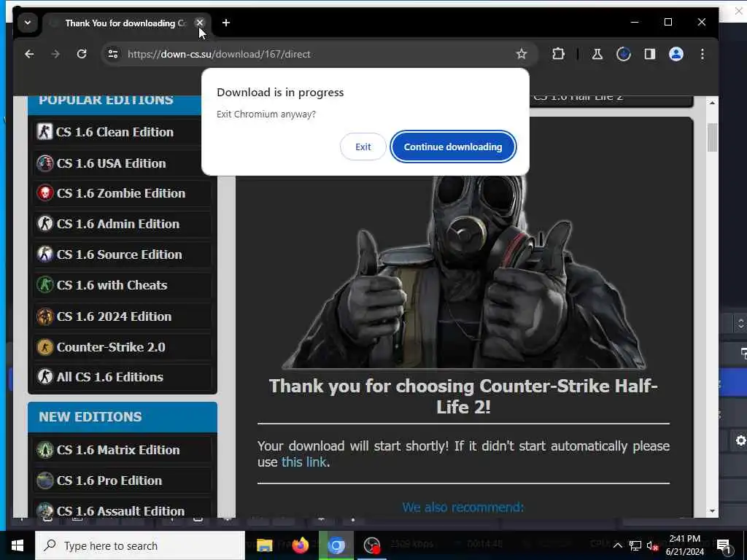This screenshot has height=560, width=747.
Task: Go back with the browser back arrow
Action: tap(29, 54)
